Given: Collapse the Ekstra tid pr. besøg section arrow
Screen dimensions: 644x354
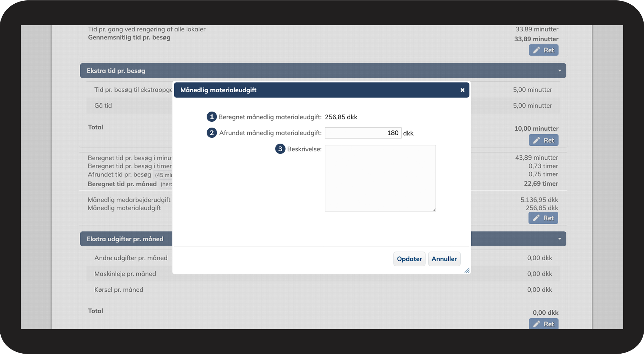Looking at the screenshot, I should (559, 71).
